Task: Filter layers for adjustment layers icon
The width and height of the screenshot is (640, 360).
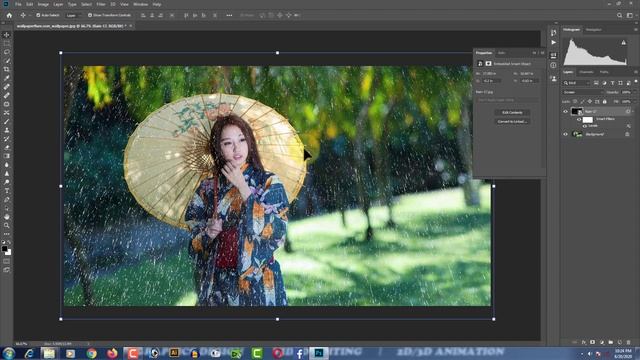Action: click(604, 83)
